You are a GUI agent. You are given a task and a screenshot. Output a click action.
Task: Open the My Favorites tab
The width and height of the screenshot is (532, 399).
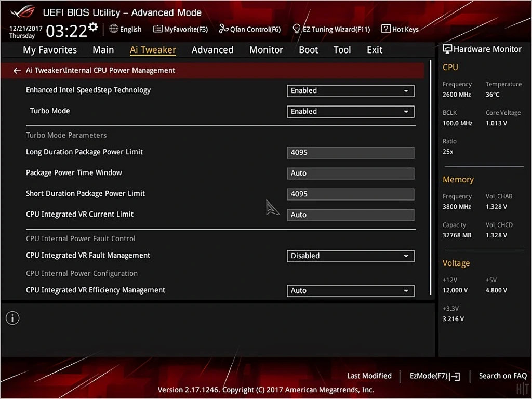(50, 50)
